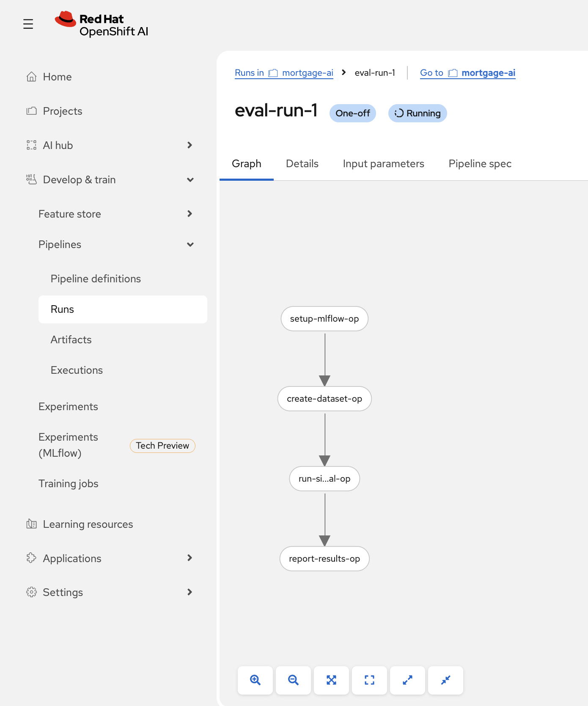
Task: Open Artifacts in the sidebar
Action: point(71,339)
